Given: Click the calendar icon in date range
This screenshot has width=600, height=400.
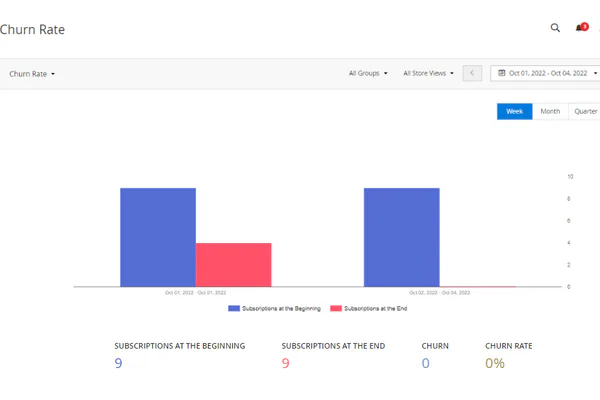Looking at the screenshot, I should click(501, 73).
